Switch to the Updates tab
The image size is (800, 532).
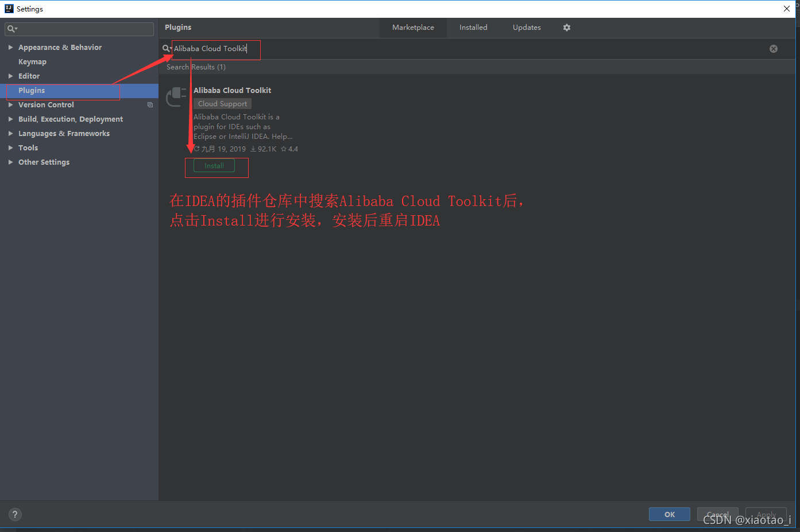[x=527, y=28]
